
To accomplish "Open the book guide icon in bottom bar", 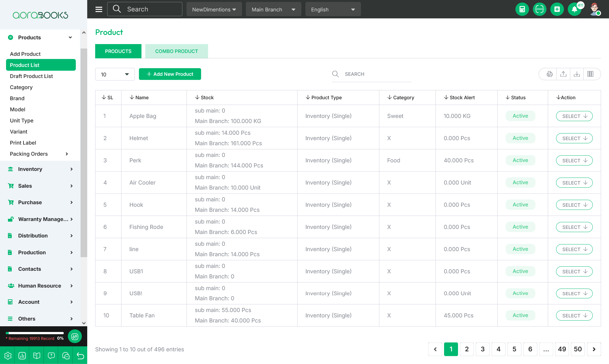I will (x=37, y=355).
